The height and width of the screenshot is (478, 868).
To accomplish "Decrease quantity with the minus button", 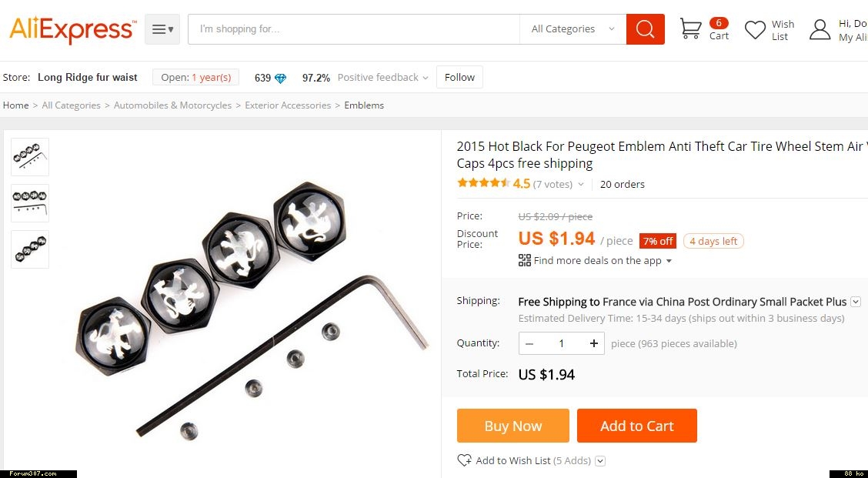I will (529, 343).
